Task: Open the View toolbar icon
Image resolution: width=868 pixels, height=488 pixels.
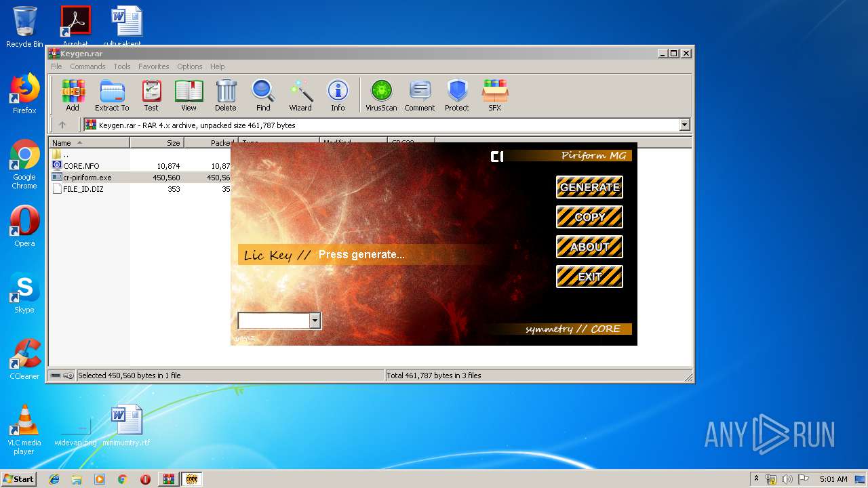Action: 189,95
